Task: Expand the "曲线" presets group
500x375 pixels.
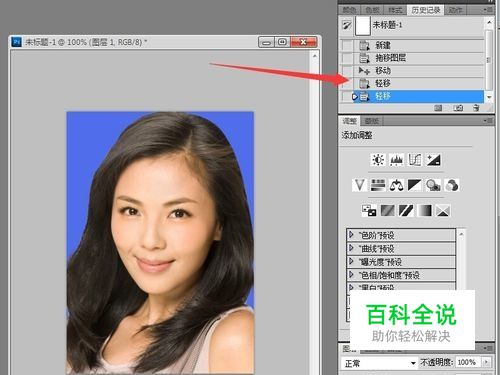Action: 351,248
